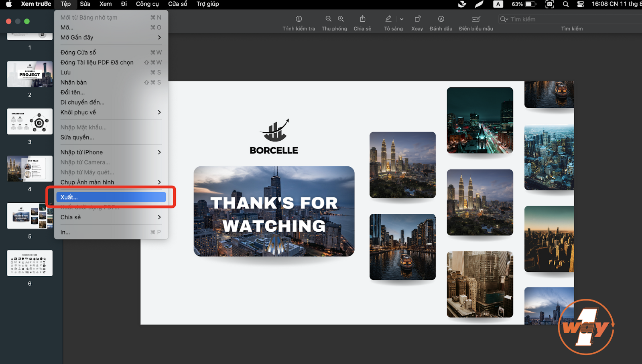Image resolution: width=642 pixels, height=364 pixels.
Task: Click the BORCELLE logo on the slide
Action: [x=274, y=137]
